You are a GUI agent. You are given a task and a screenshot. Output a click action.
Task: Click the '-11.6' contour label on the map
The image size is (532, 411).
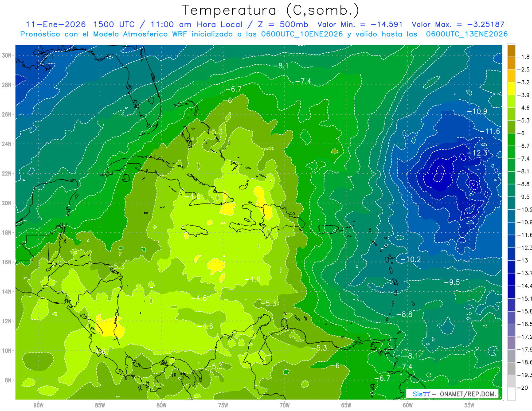tap(489, 131)
